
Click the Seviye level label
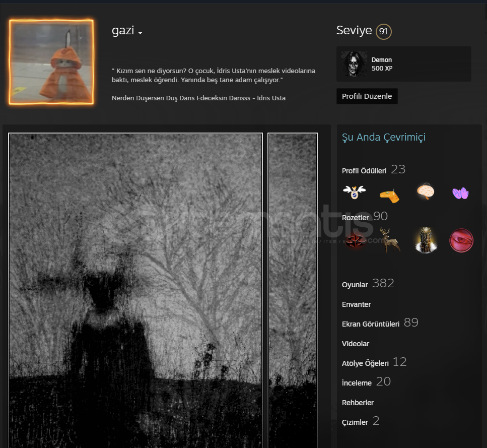click(354, 30)
